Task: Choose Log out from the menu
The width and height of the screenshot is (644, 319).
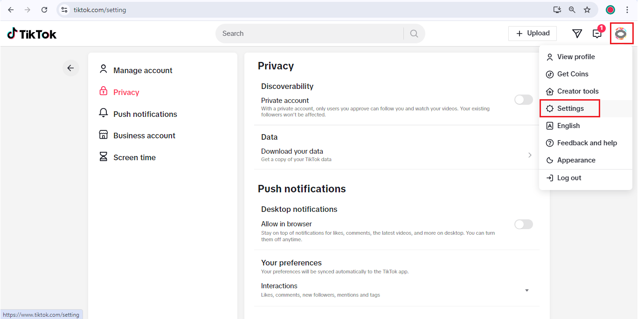Action: coord(569,178)
